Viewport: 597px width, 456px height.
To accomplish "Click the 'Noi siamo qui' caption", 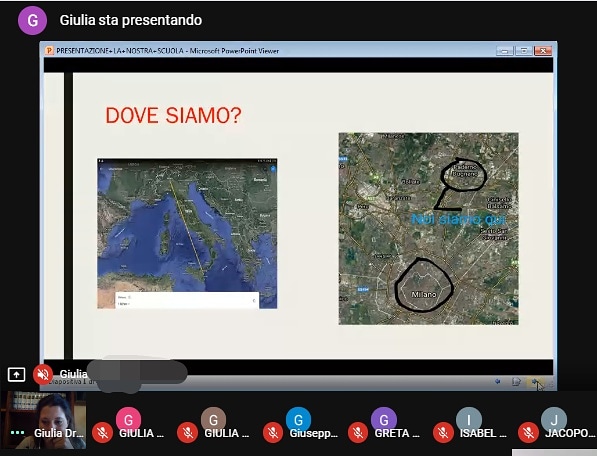I will 458,219.
